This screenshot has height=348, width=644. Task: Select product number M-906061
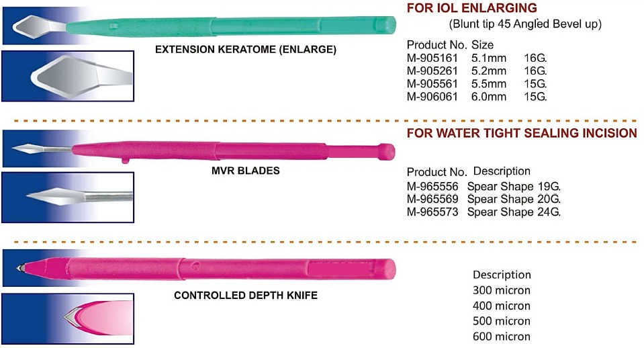(x=432, y=96)
